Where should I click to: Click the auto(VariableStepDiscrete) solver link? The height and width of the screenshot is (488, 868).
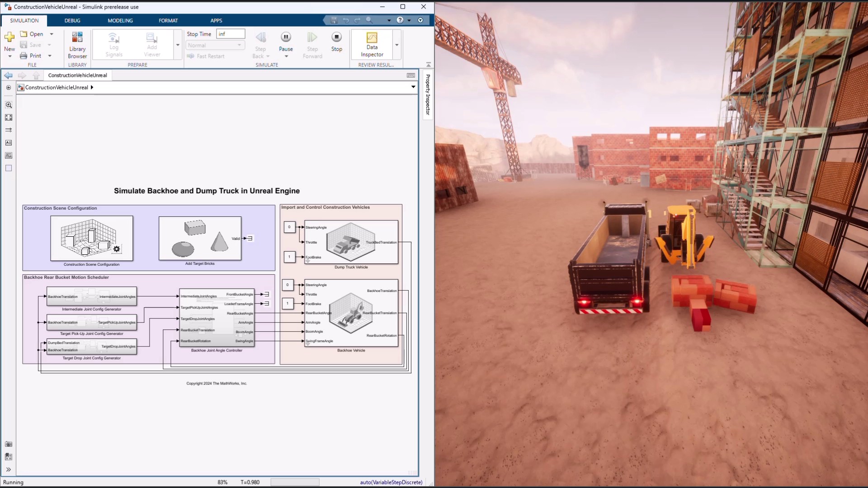pos(391,482)
